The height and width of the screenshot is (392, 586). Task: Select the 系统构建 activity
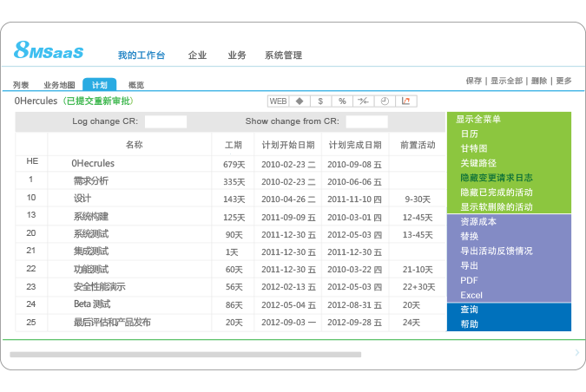pos(91,216)
